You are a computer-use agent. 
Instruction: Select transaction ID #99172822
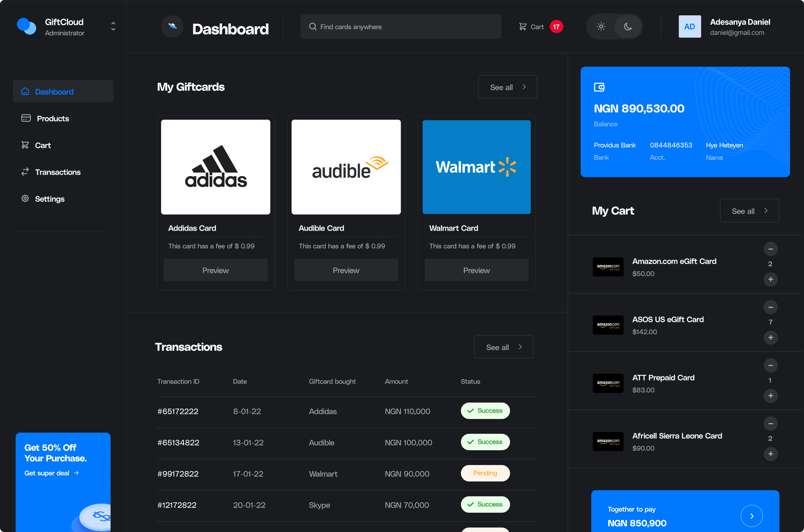(x=178, y=473)
